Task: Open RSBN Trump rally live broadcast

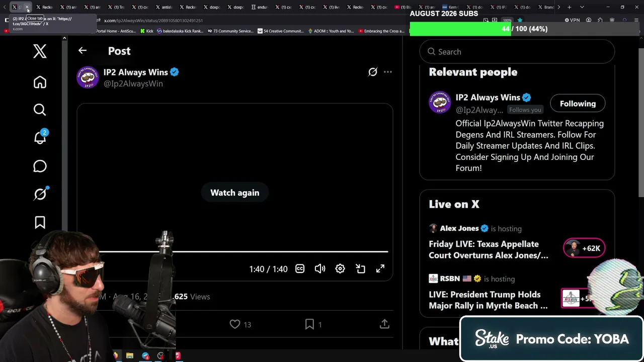Action: click(x=488, y=300)
